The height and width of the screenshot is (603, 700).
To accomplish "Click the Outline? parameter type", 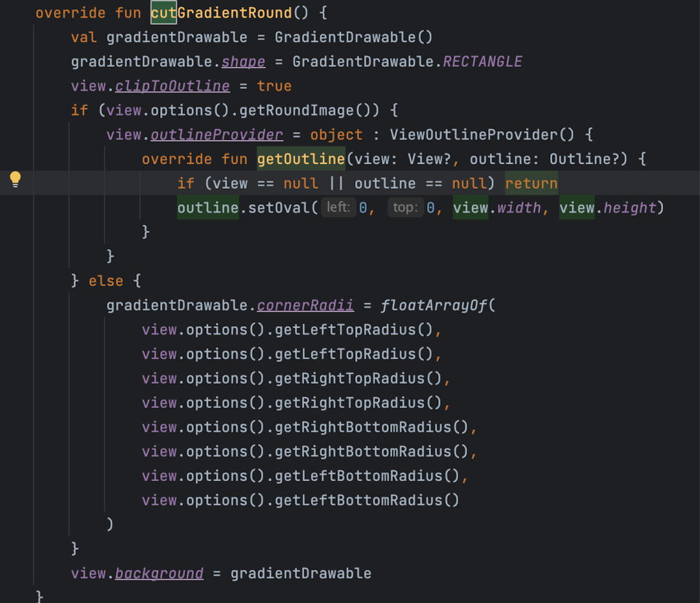I will [x=584, y=159].
